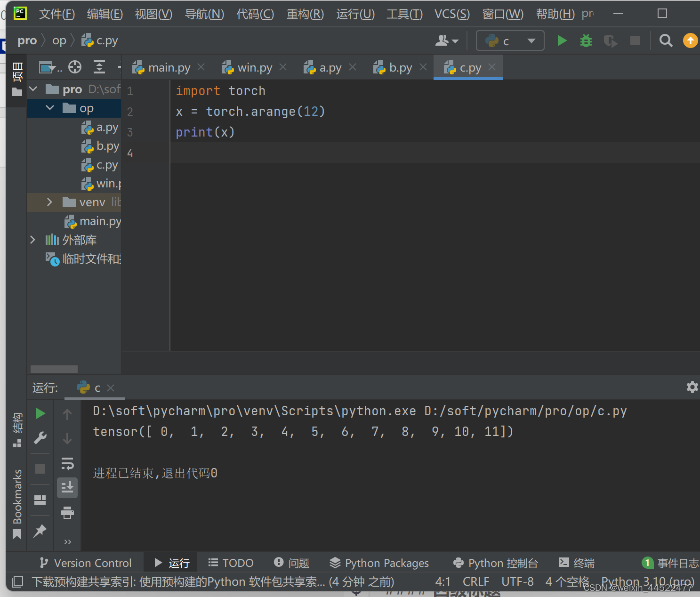Click project panel horizontal scrollbar
The width and height of the screenshot is (700, 597).
(x=54, y=369)
